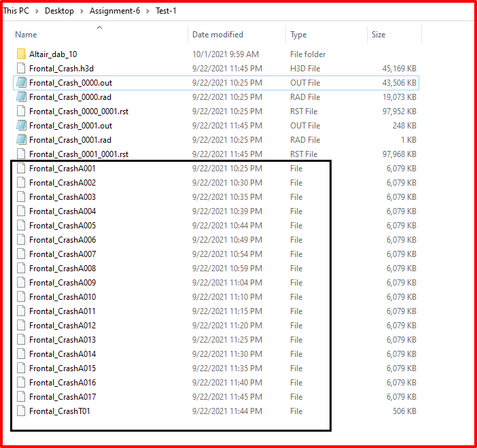Viewport: 477px width, 448px height.
Task: Select the Frontal_Crash.h3d file icon
Action: coord(21,68)
